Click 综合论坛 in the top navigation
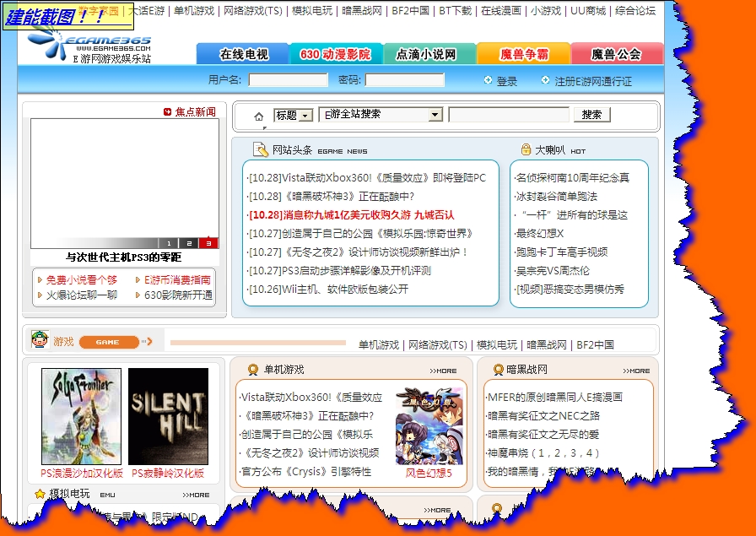 coord(635,11)
